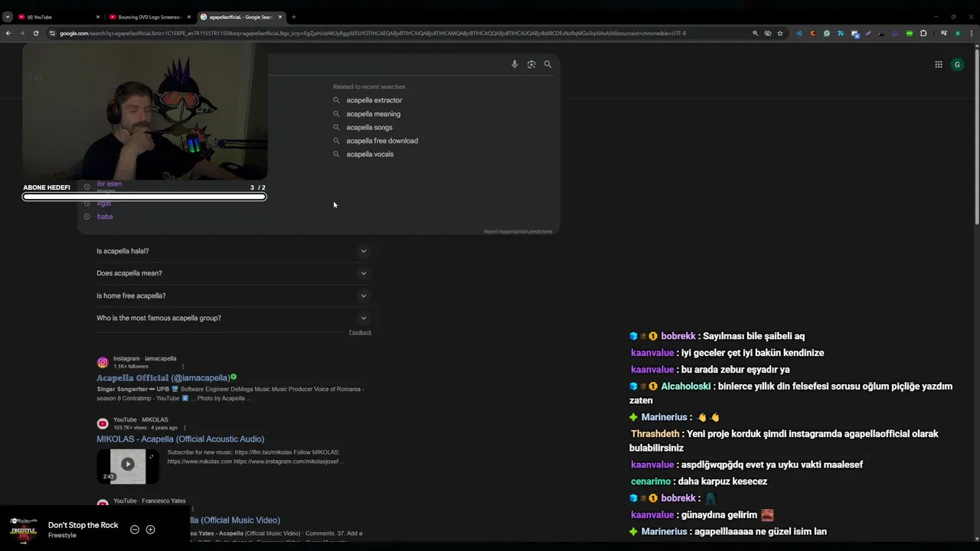Open a new browser tab

pos(293,17)
